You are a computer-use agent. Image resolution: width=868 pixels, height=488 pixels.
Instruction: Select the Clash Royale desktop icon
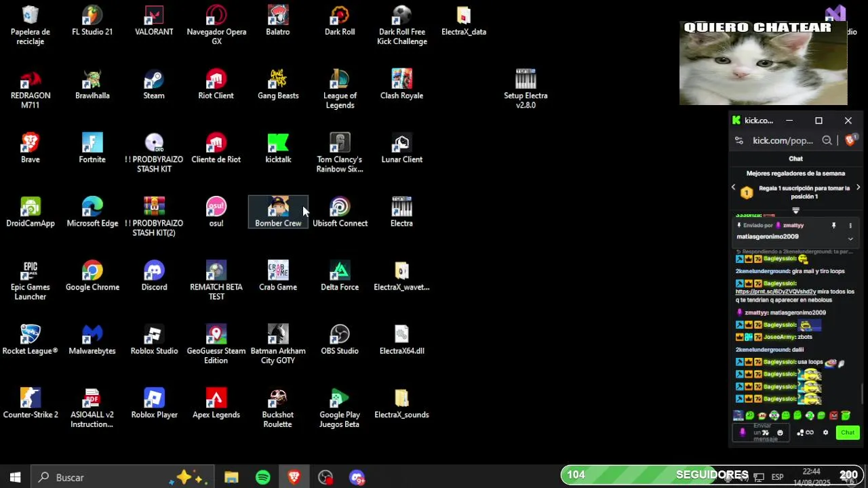point(401,85)
